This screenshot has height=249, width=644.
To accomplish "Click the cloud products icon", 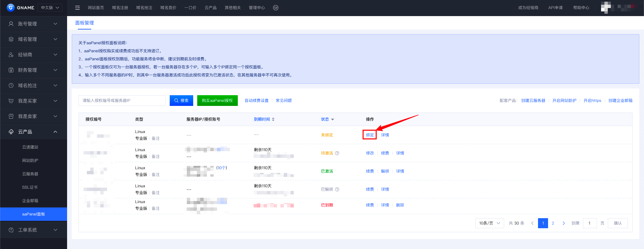I will click(11, 132).
